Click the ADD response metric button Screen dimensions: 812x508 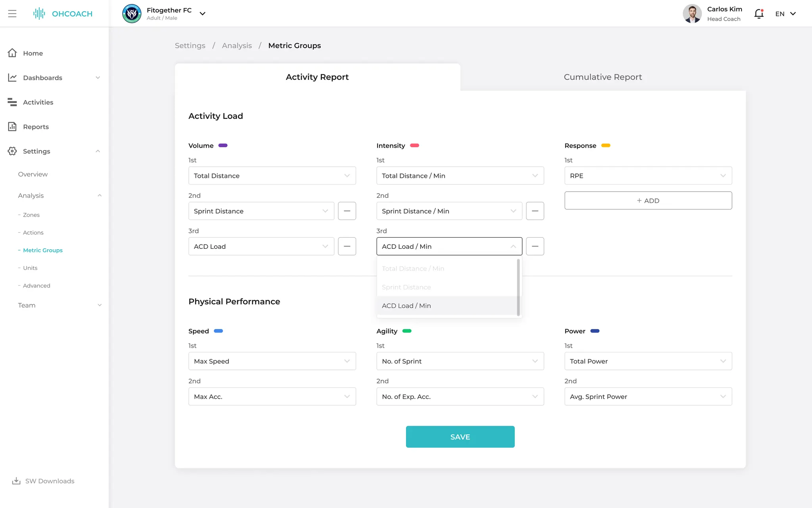648,201
